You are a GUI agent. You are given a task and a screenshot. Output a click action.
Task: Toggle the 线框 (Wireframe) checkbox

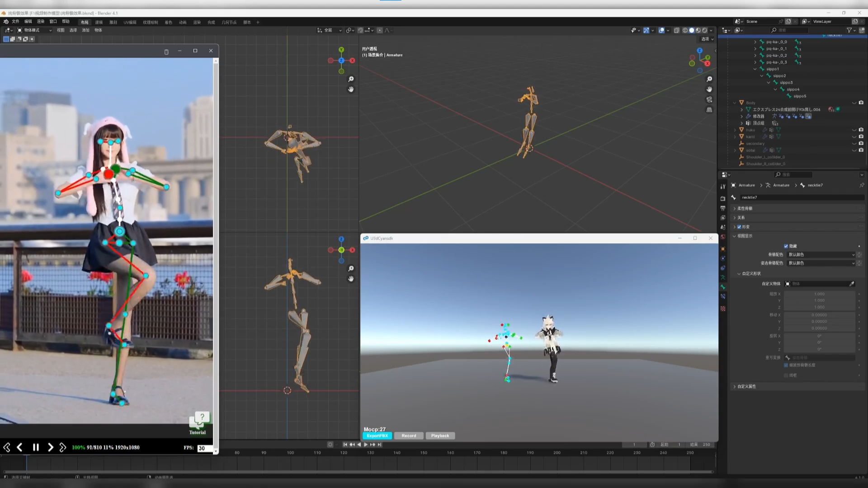[786, 375]
